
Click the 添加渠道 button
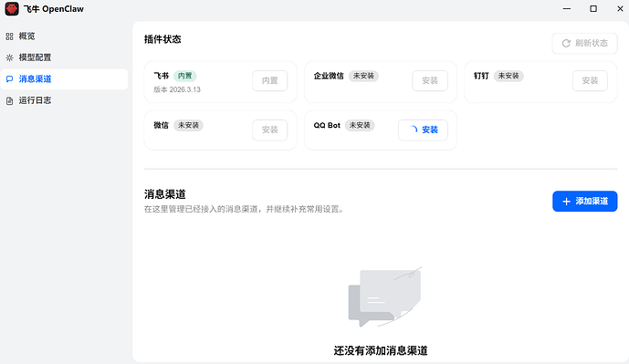pyautogui.click(x=584, y=202)
